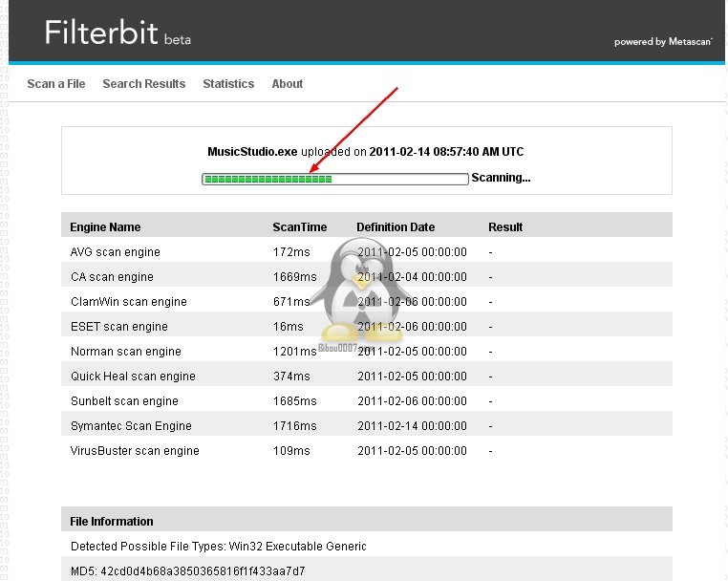The image size is (728, 581).
Task: Click the ScanTime column header
Action: (x=300, y=227)
